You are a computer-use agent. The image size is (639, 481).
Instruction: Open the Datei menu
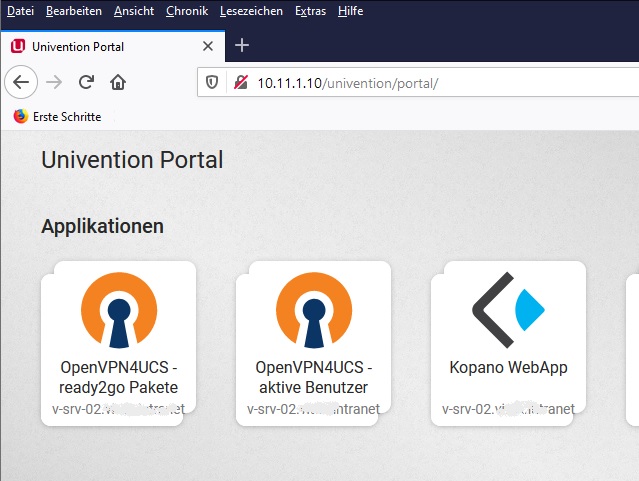20,11
